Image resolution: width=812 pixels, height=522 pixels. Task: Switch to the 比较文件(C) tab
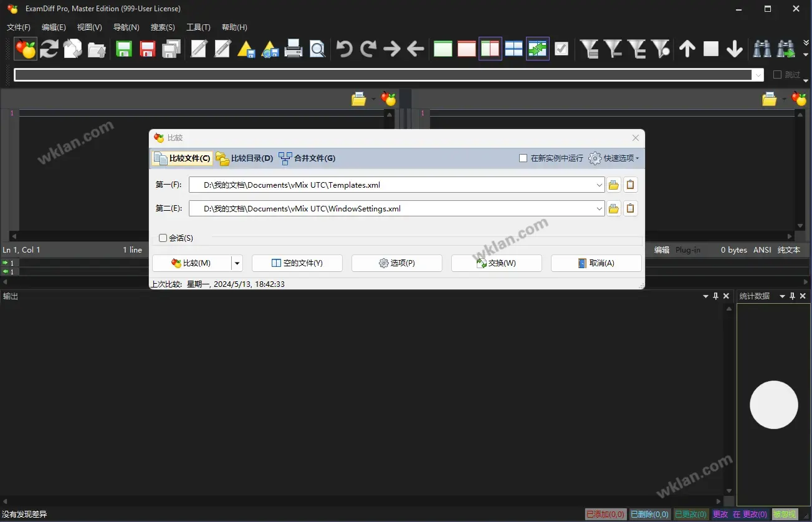(x=182, y=158)
